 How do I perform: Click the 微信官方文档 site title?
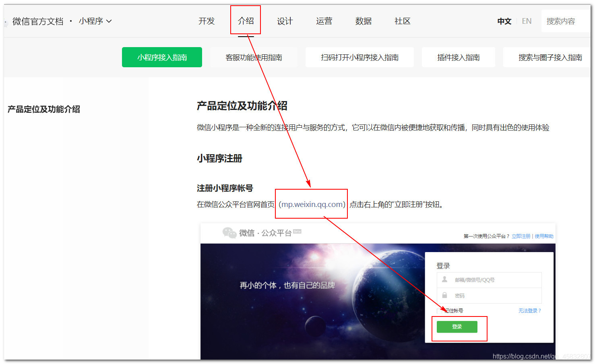(x=38, y=21)
